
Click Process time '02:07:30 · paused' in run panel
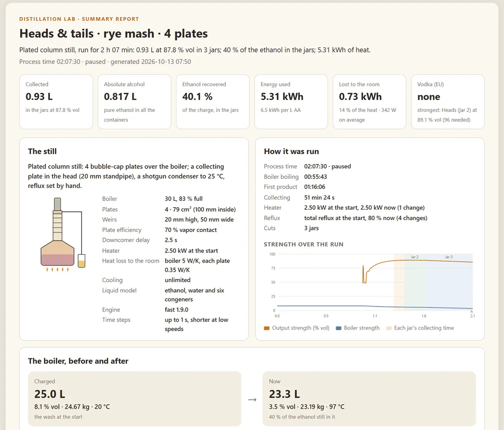(x=328, y=166)
